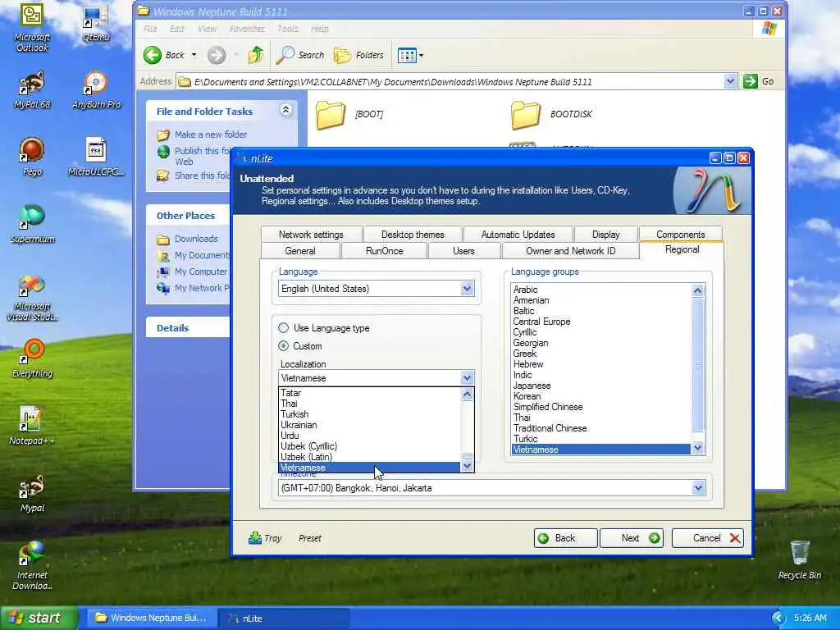Switch to the Components tab
Viewport: 840px width, 630px height.
(680, 235)
